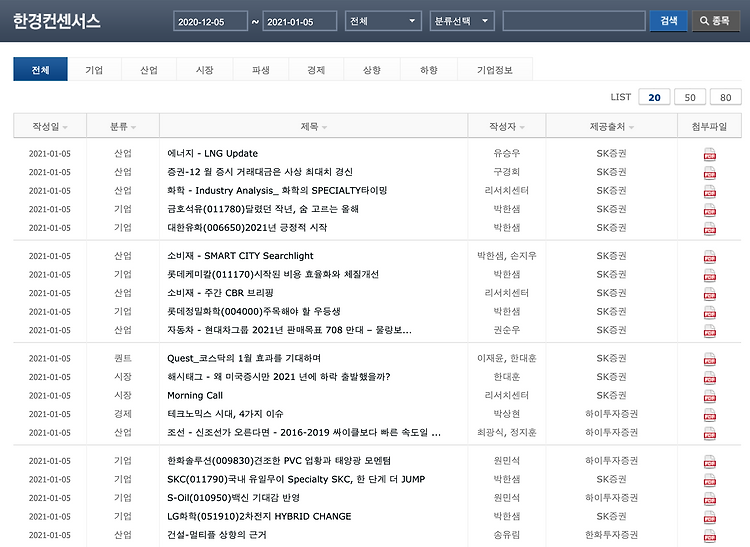Screen dimensions: 750x547
Task: Switch to the 시장 tab
Action: 205,69
